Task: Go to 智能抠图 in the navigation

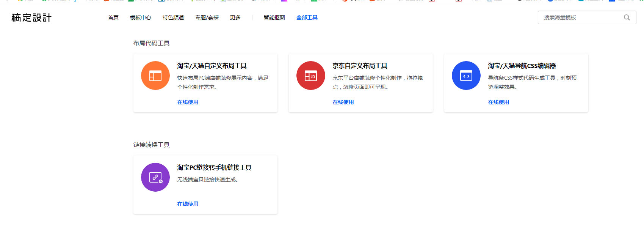Action: pos(274,17)
